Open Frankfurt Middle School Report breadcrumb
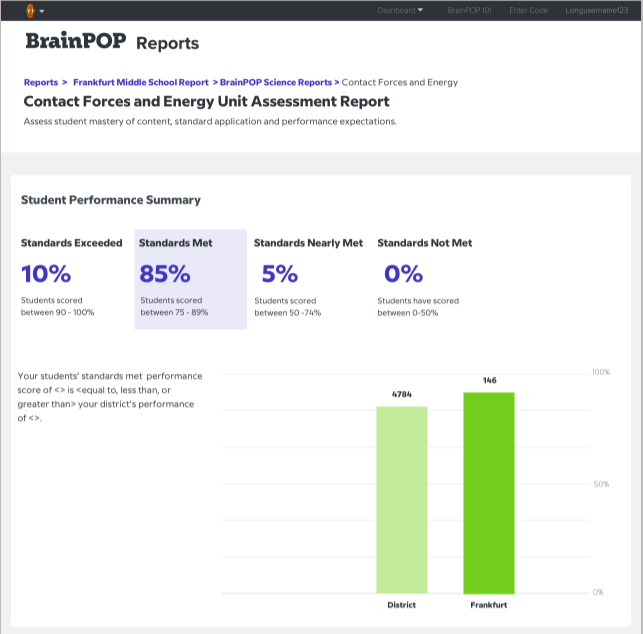This screenshot has width=643, height=634. (141, 82)
